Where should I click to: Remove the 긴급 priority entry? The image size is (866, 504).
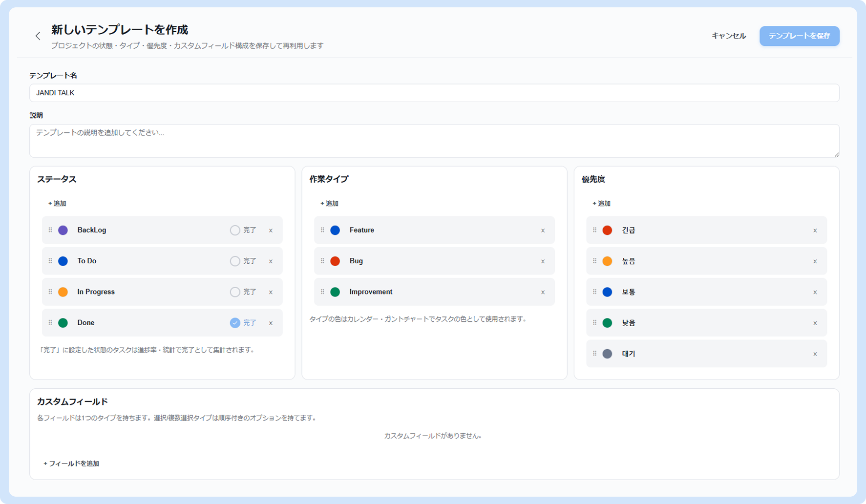coord(815,231)
